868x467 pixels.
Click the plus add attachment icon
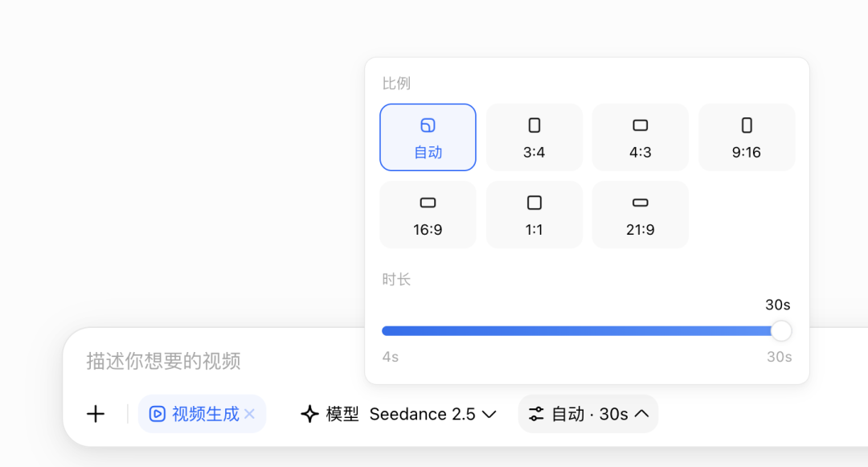pyautogui.click(x=96, y=414)
